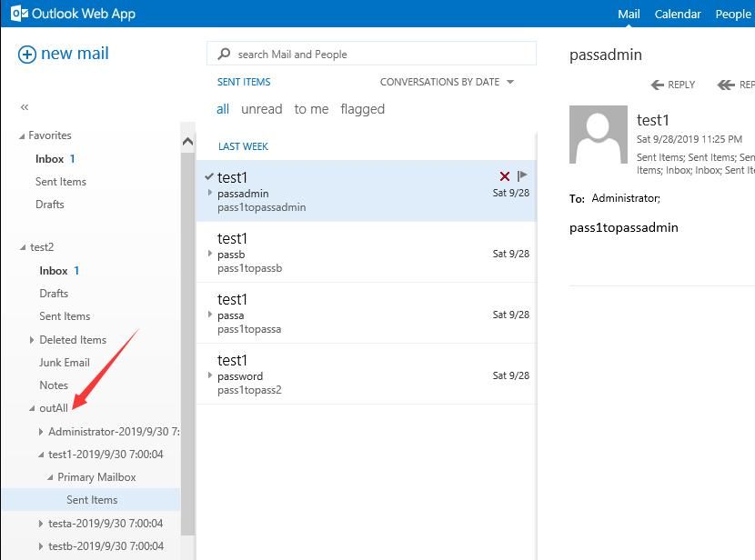
Task: Click the Reply arrow icon
Action: pyautogui.click(x=658, y=85)
